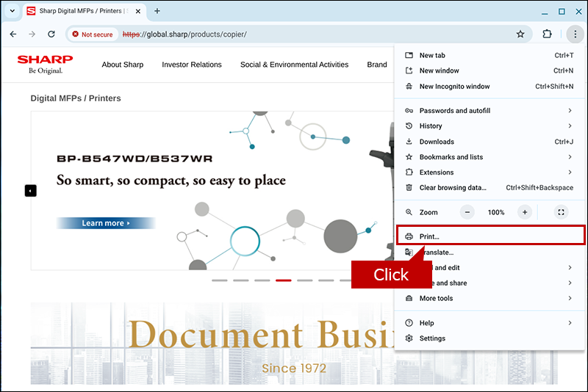Screen dimensions: 588x392
Task: Click the browser back arrow
Action: coord(13,34)
